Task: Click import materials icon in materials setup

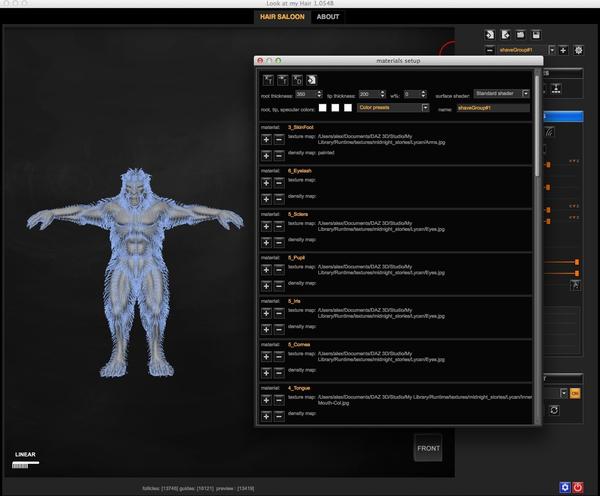Action: click(312, 80)
